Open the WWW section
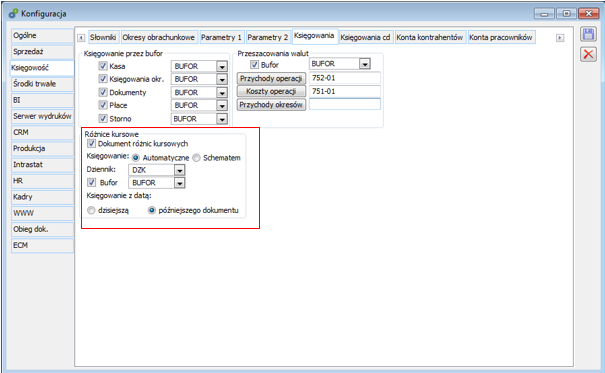The width and height of the screenshot is (605, 373). click(42, 213)
